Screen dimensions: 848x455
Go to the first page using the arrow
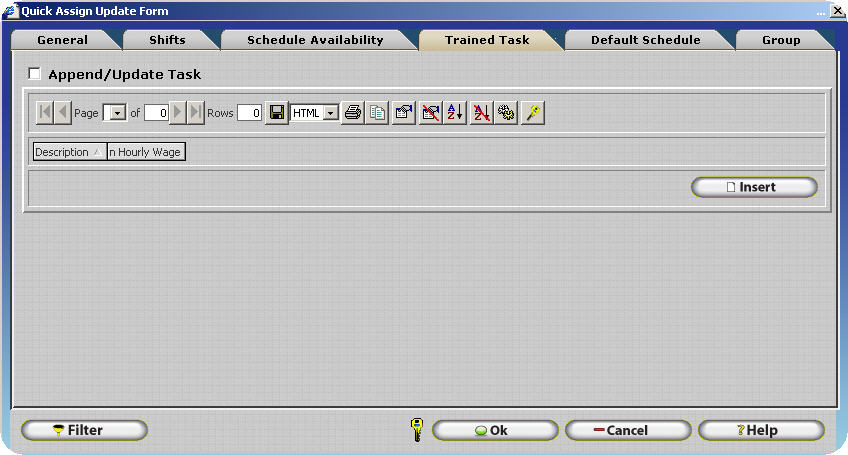[x=45, y=113]
